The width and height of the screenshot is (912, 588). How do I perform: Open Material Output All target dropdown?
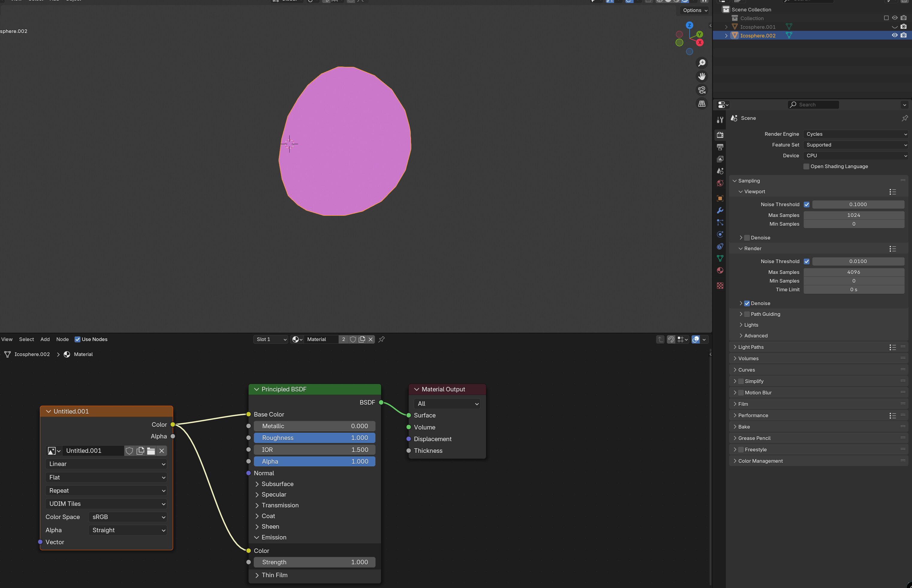[447, 404]
